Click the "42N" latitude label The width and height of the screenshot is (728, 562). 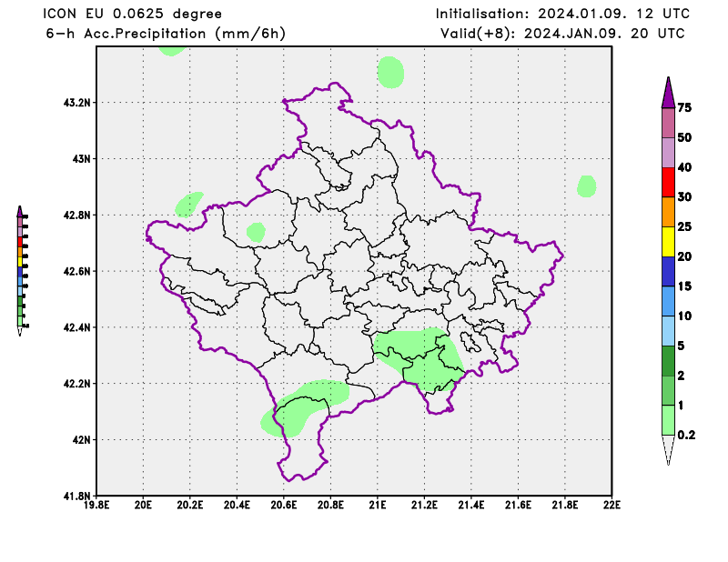click(x=81, y=440)
